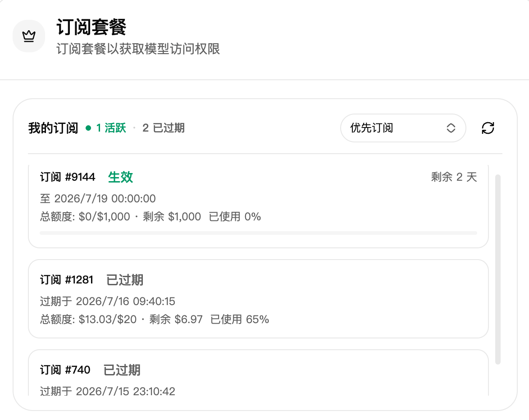The image size is (529, 420).
Task: Click the green active status dot
Action: 88,128
